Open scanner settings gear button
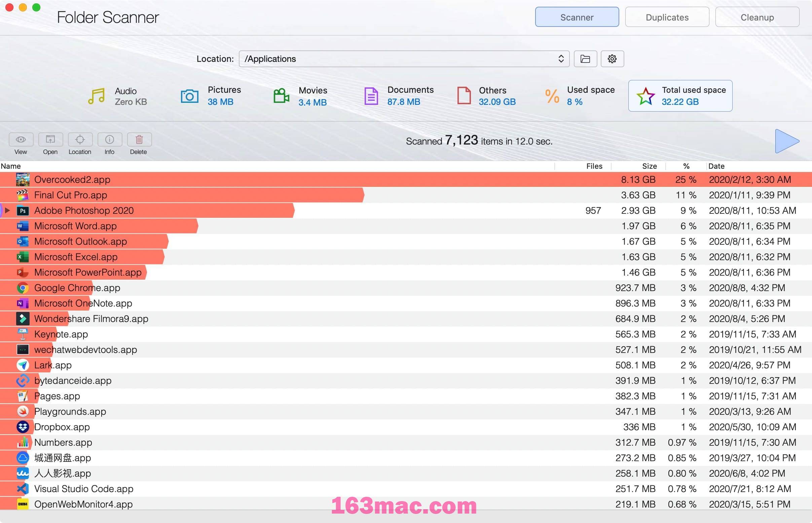 (x=612, y=59)
